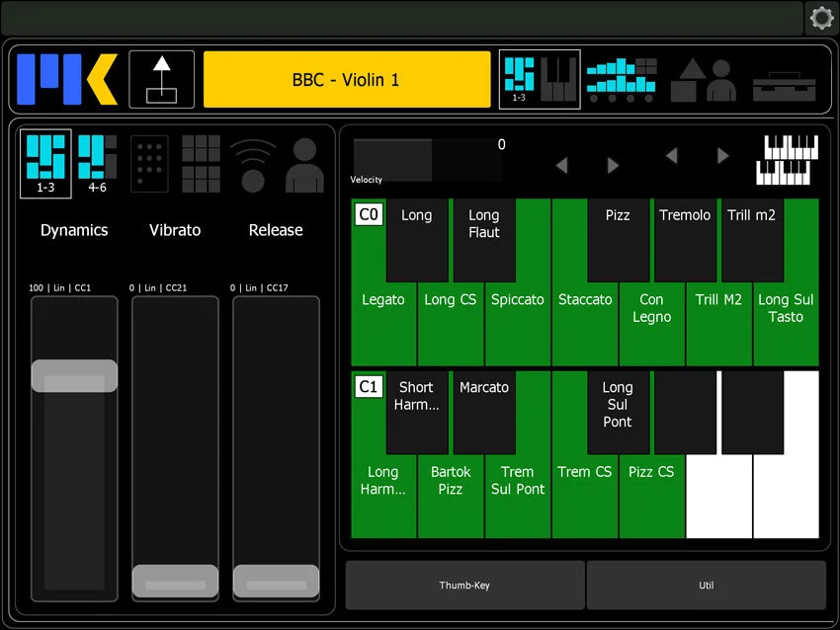
Task: Select the Pizz CS key
Action: point(652,496)
